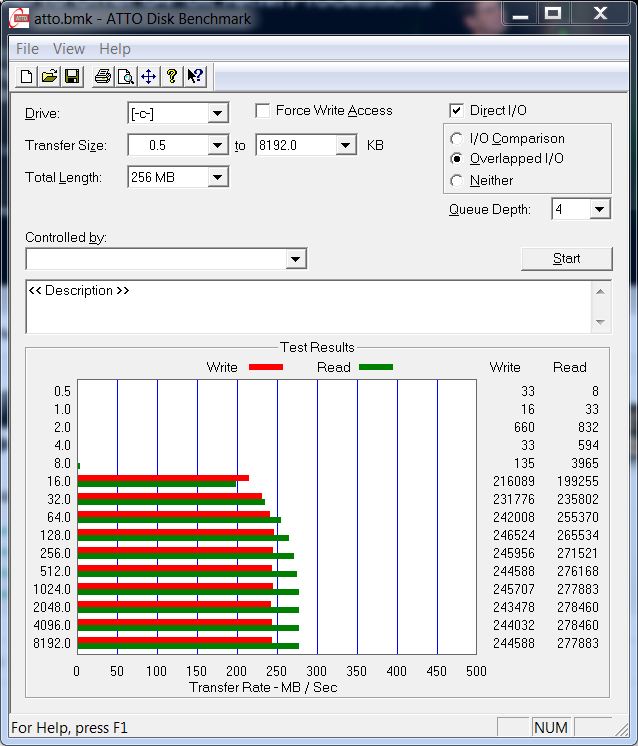Open the Queue Depth dropdown
638x746 pixels.
(x=599, y=209)
